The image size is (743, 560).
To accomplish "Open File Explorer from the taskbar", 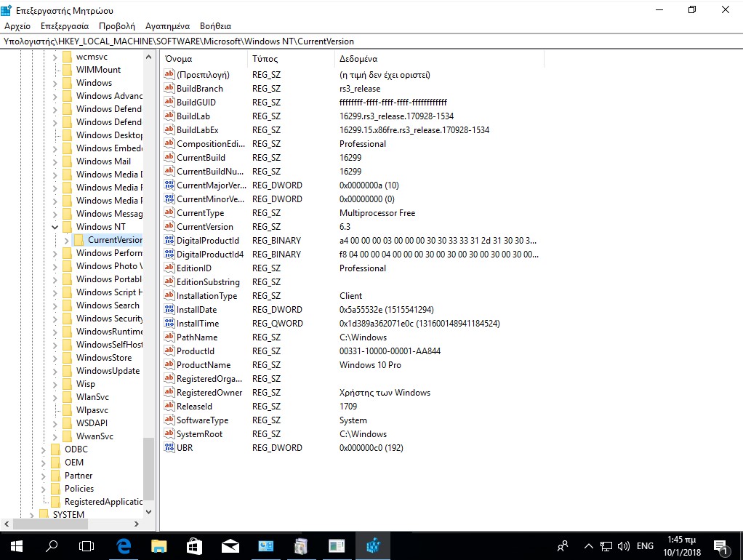I will click(158, 546).
